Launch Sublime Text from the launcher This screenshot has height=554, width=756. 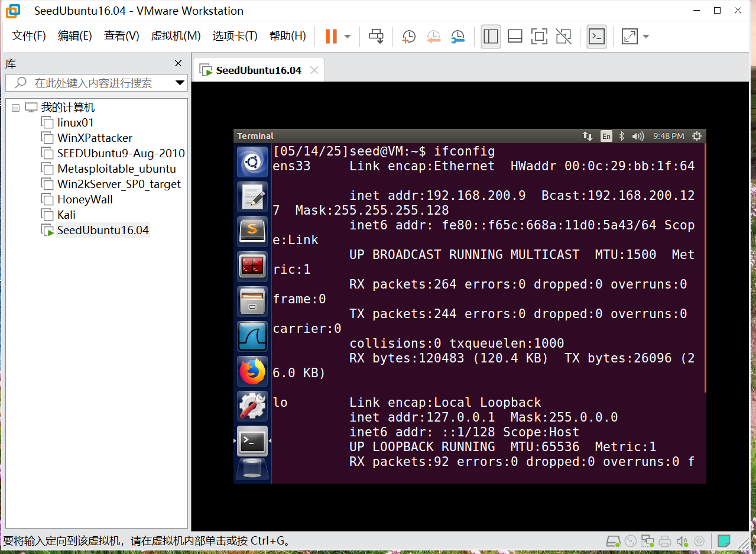[x=252, y=231]
